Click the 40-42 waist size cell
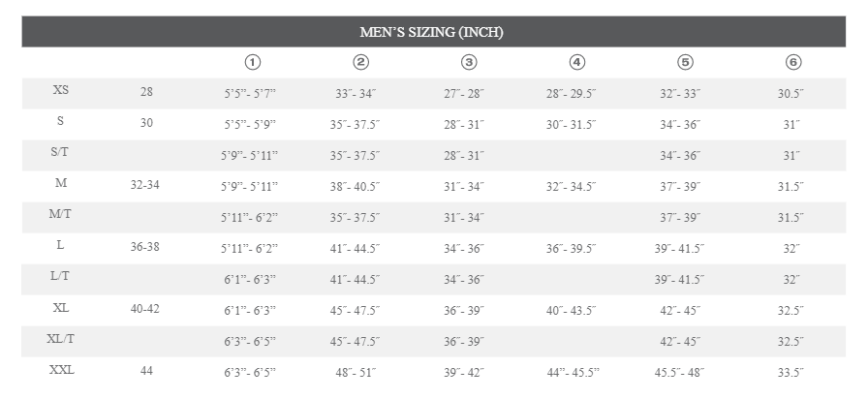Viewport: 868px width, 399px height. point(145,309)
